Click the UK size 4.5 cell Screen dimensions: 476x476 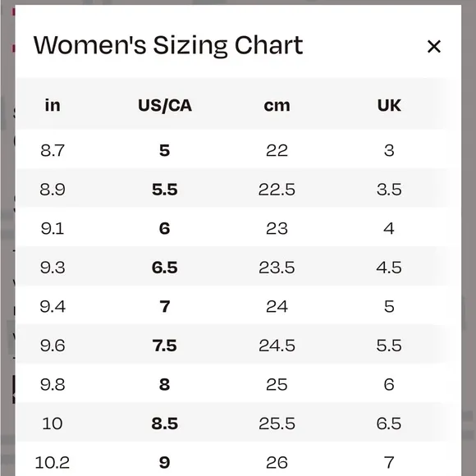pyautogui.click(x=389, y=268)
